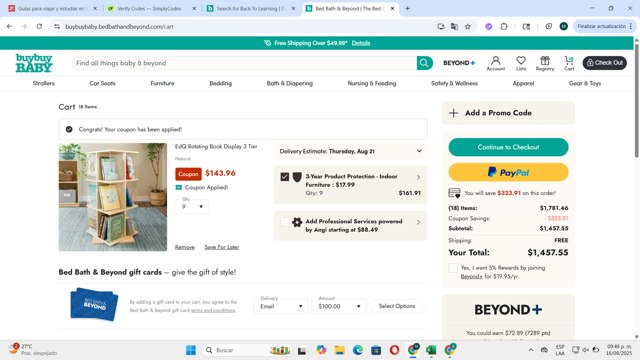Click the Beyond+ membership link
Image resolution: width=640 pixels, height=360 pixels.
(x=471, y=276)
